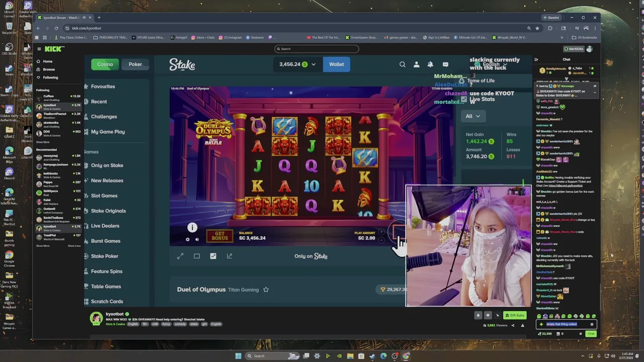Open Stake profile user icon
644x362 pixels.
417,64
